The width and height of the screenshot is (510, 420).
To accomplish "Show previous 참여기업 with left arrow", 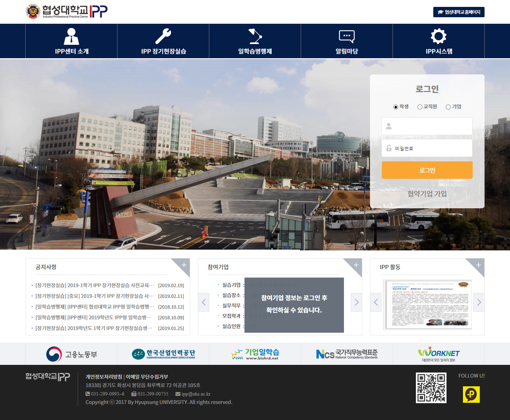I will tap(204, 302).
